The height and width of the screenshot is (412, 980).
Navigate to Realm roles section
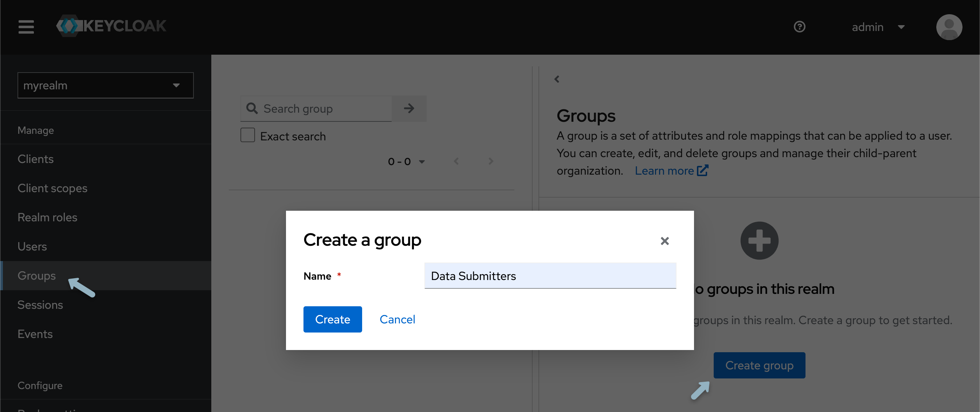[47, 217]
